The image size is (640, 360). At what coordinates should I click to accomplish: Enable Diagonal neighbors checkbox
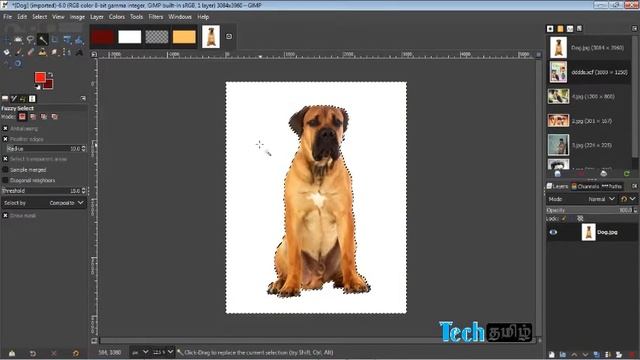[x=5, y=180]
